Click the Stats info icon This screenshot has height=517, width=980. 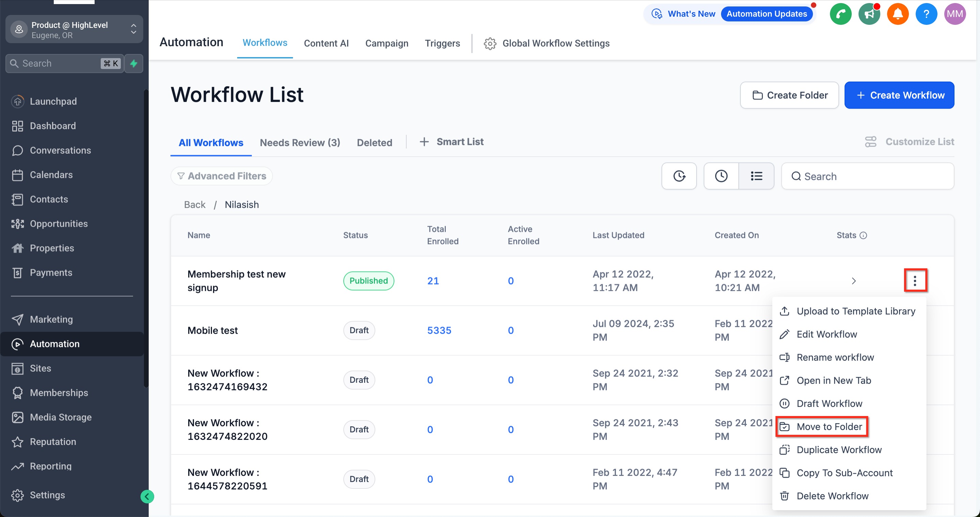tap(863, 235)
